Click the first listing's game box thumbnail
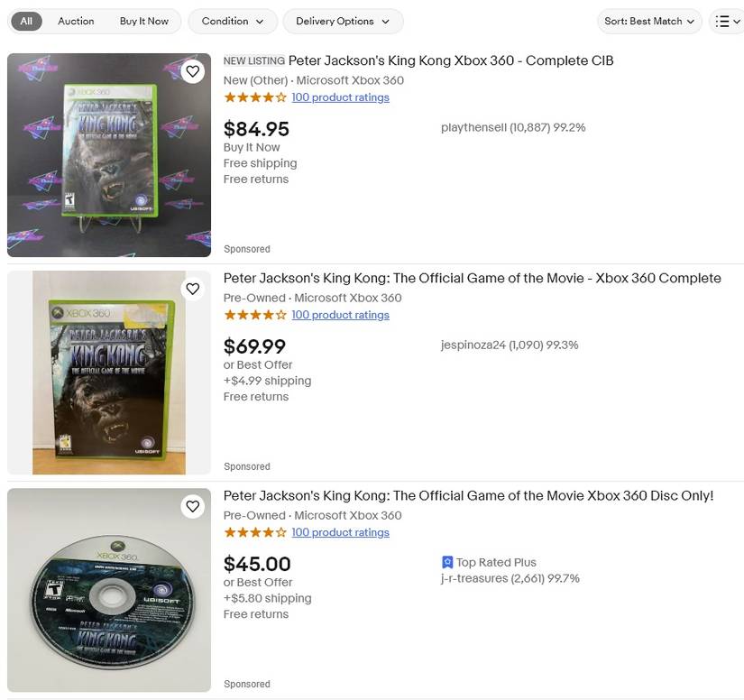The width and height of the screenshot is (744, 700). [x=108, y=153]
